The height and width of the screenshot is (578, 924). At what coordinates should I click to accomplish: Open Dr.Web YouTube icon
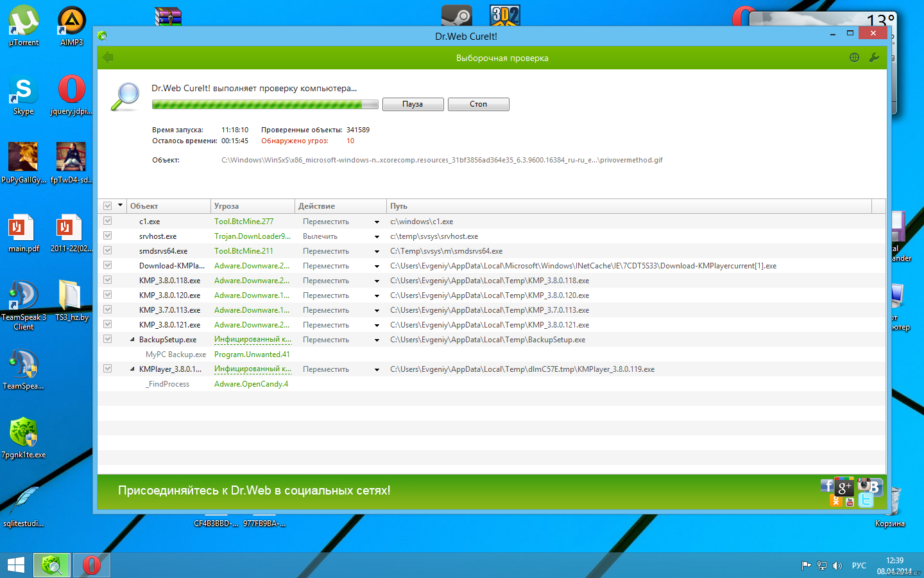point(850,502)
